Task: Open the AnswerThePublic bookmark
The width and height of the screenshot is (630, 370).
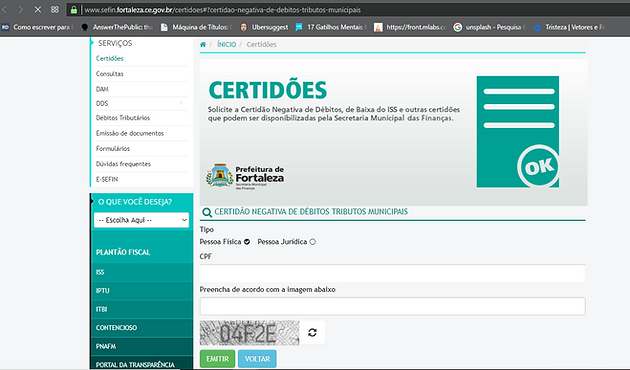Action: (117, 27)
